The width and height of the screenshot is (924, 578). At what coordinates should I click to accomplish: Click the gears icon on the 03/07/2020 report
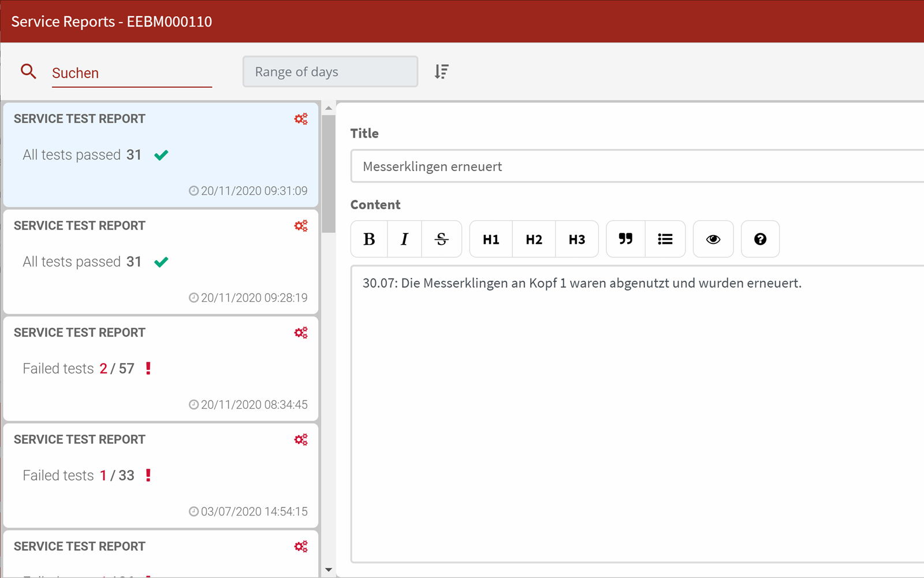[x=301, y=440]
